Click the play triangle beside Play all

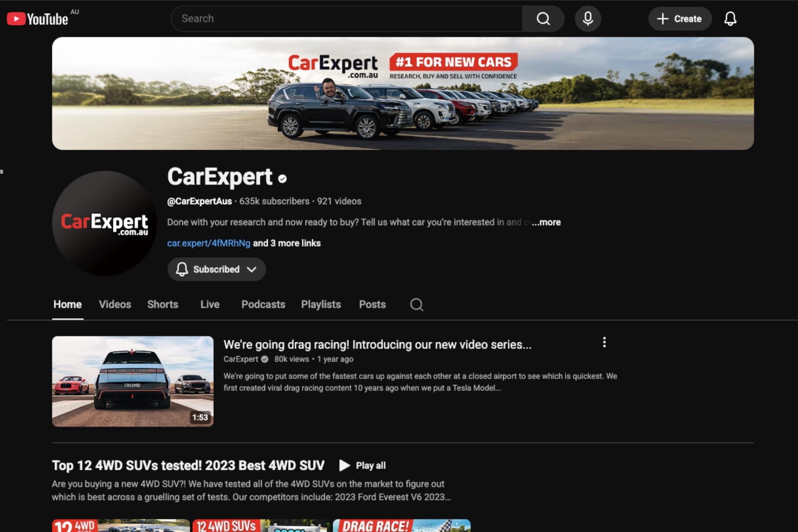[344, 465]
